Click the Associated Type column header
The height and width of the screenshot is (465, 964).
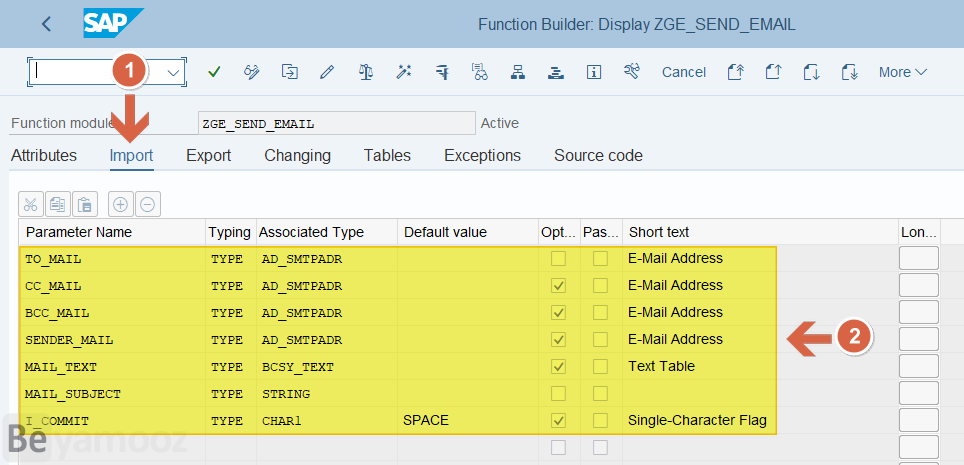coord(327,232)
